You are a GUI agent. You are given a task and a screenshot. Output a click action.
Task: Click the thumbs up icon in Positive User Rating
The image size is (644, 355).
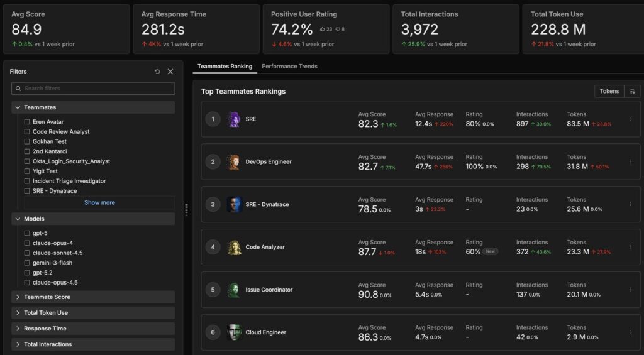(323, 30)
